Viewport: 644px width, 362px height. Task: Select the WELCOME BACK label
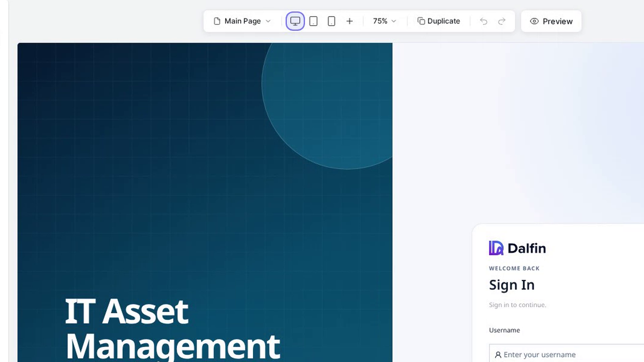tap(514, 268)
